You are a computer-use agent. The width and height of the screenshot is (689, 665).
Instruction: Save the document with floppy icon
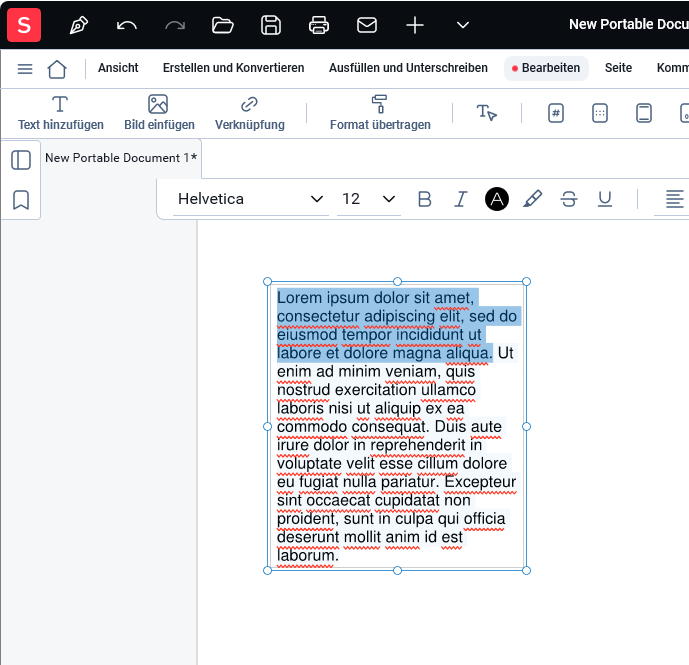(271, 25)
